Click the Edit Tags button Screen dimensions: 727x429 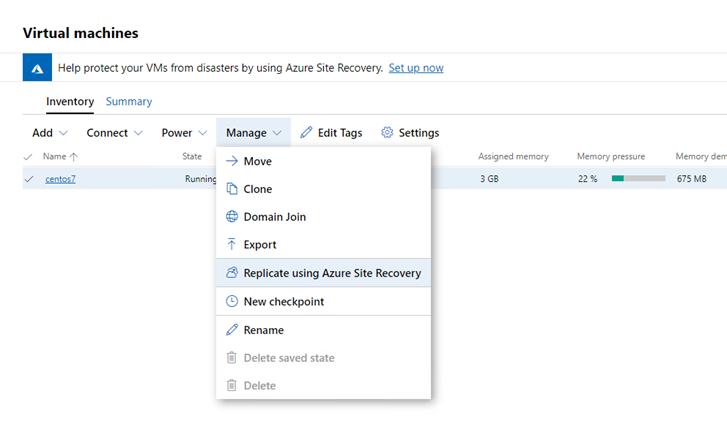pyautogui.click(x=331, y=133)
